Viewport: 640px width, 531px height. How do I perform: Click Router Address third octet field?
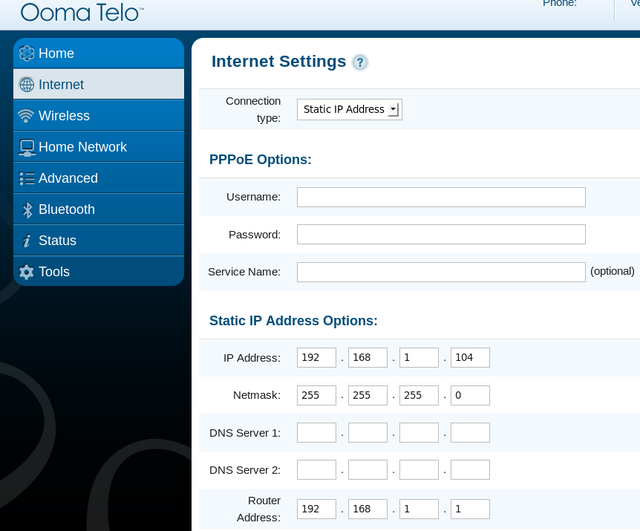coord(419,509)
